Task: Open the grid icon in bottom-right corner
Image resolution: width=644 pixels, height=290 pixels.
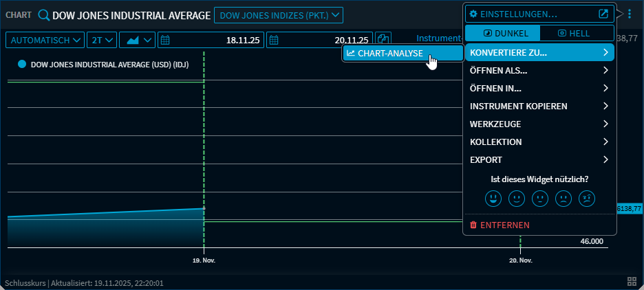Action: 632,281
